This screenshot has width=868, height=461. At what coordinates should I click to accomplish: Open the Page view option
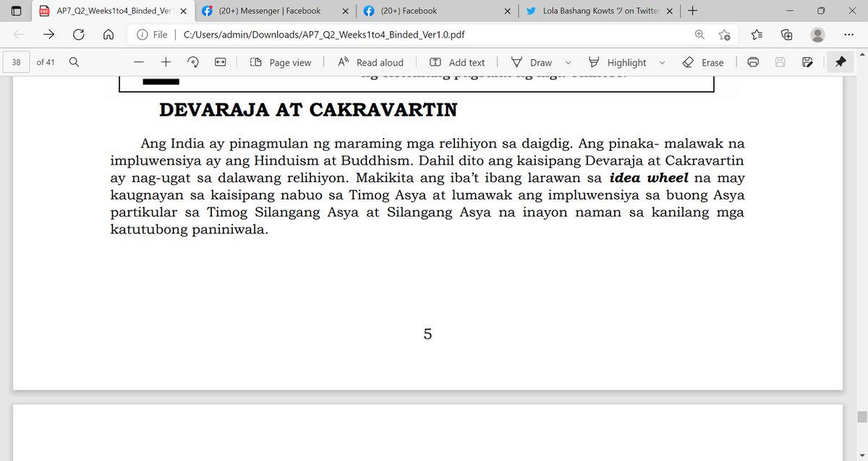point(281,62)
